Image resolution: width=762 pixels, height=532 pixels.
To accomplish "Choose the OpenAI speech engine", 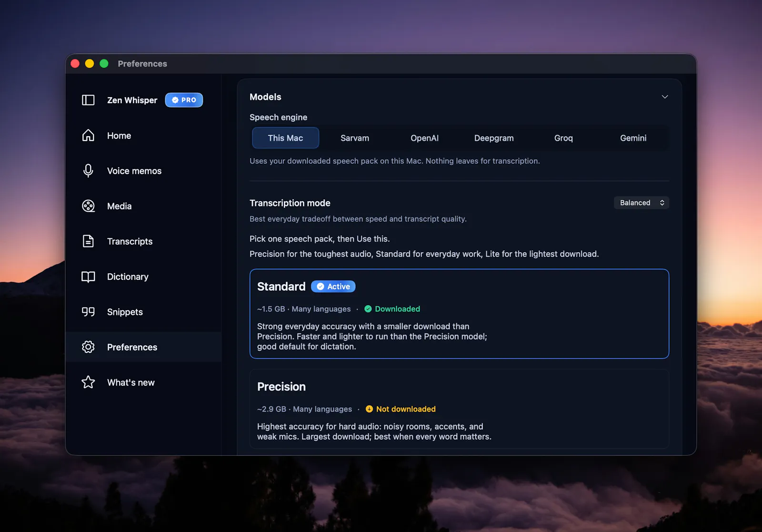I will pos(424,138).
